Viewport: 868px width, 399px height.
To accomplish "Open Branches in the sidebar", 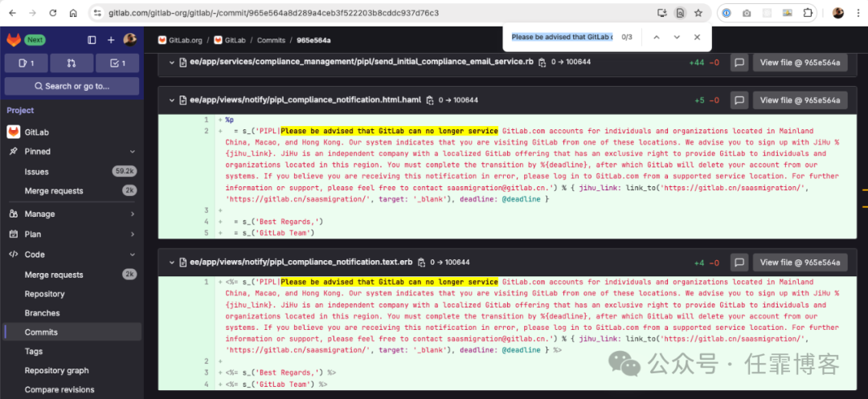I will [x=72, y=313].
